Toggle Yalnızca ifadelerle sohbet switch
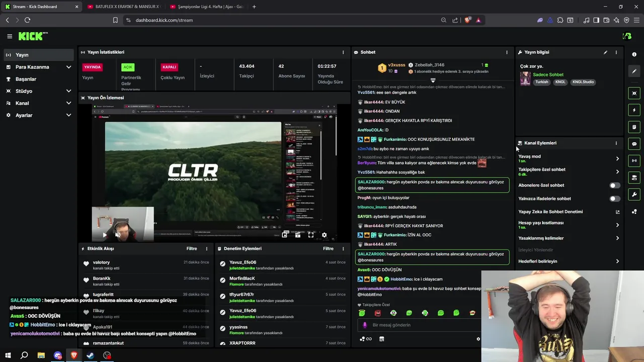This screenshot has width=644, height=362. [x=614, y=199]
